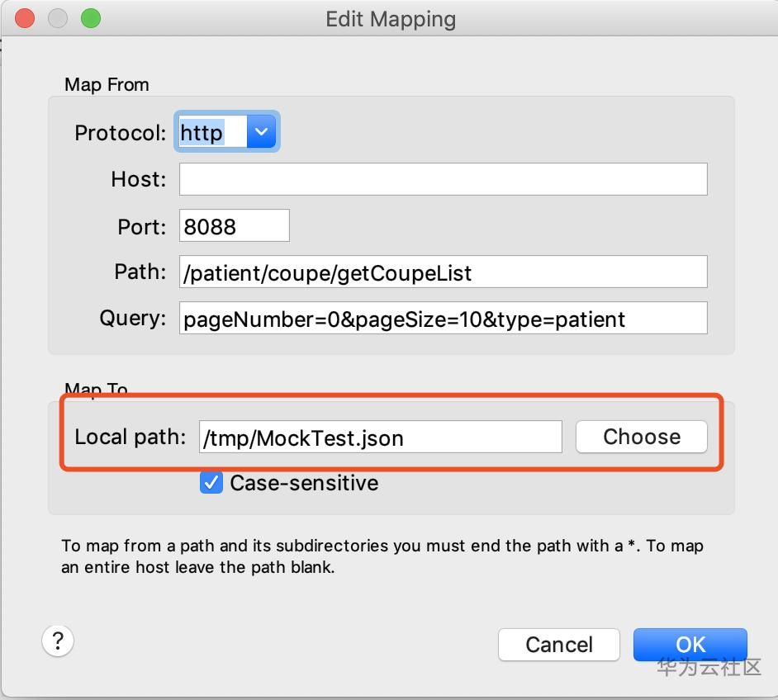Focus the Port field showing 8088

(x=235, y=226)
